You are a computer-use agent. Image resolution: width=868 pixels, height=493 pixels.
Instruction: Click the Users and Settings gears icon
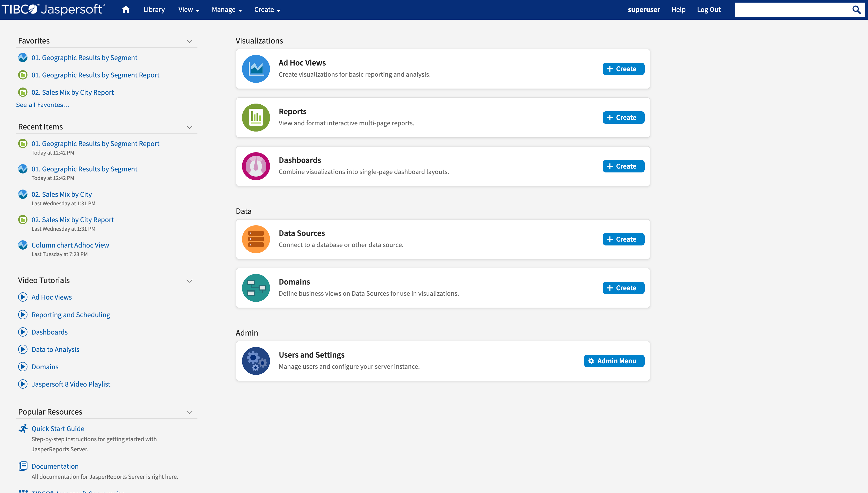click(x=256, y=361)
